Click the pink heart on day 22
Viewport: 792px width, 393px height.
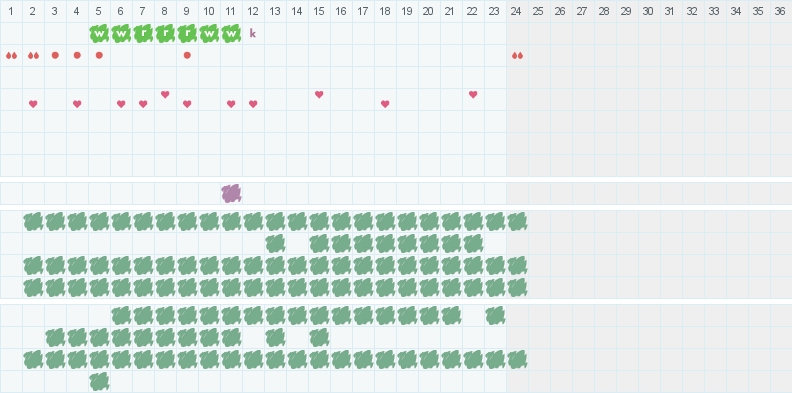pyautogui.click(x=473, y=94)
